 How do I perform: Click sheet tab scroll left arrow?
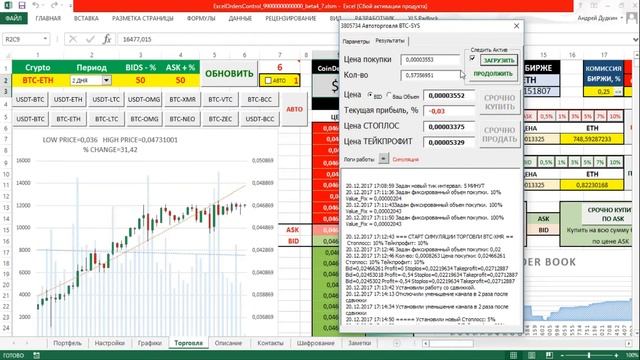pos(13,343)
